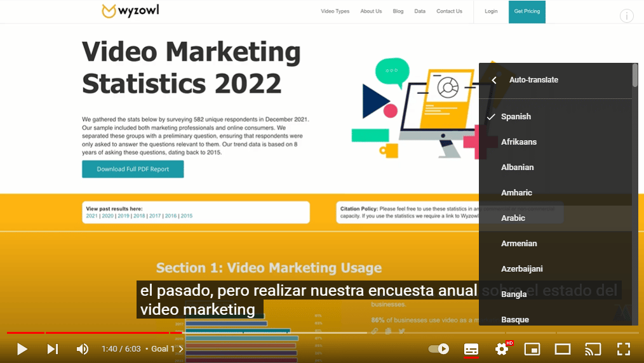Enter full screen mode
The width and height of the screenshot is (644, 363).
(x=624, y=349)
